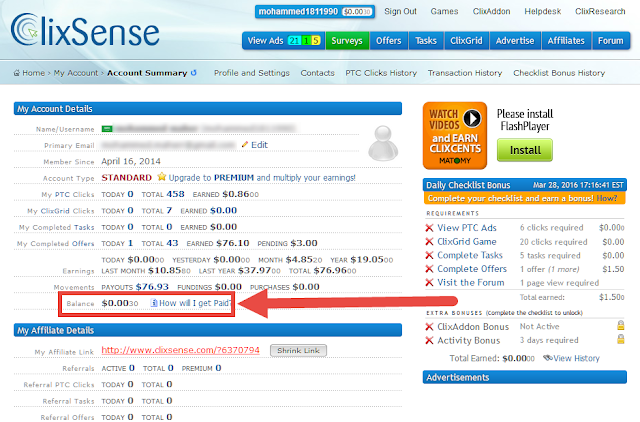
Task: Click the mohammed1811990 username badge
Action: click(x=315, y=11)
